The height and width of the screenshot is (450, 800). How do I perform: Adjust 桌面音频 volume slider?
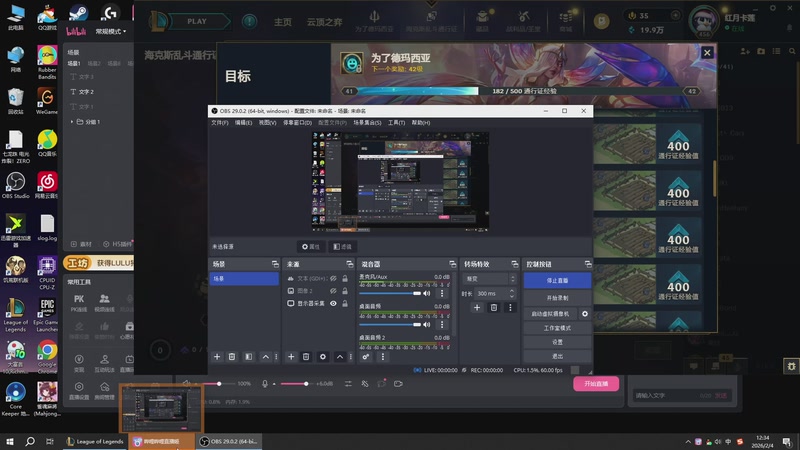click(390, 324)
